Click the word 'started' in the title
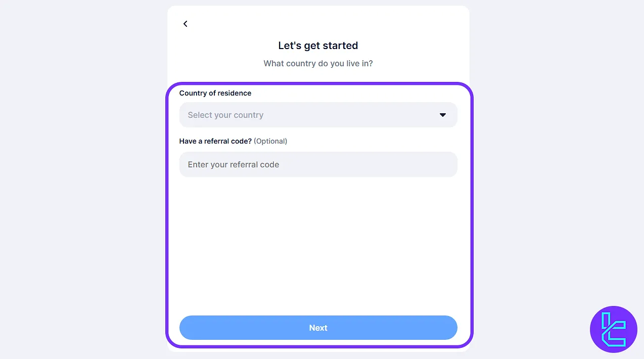Viewport: 644px width, 359px height. (340, 46)
